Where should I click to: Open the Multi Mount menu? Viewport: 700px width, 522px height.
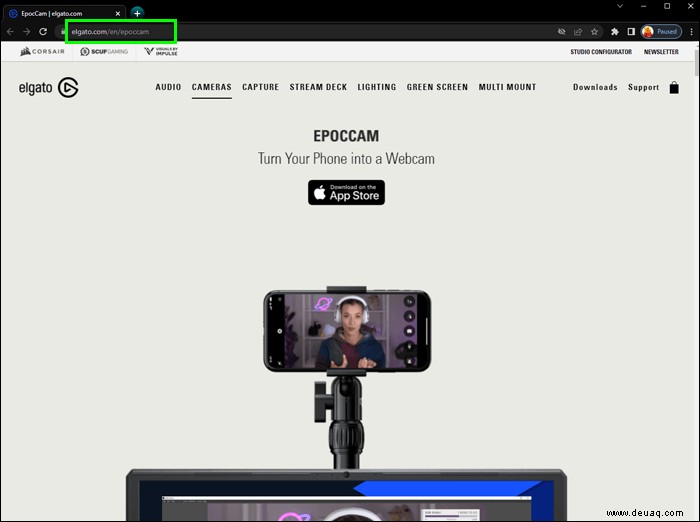click(507, 87)
